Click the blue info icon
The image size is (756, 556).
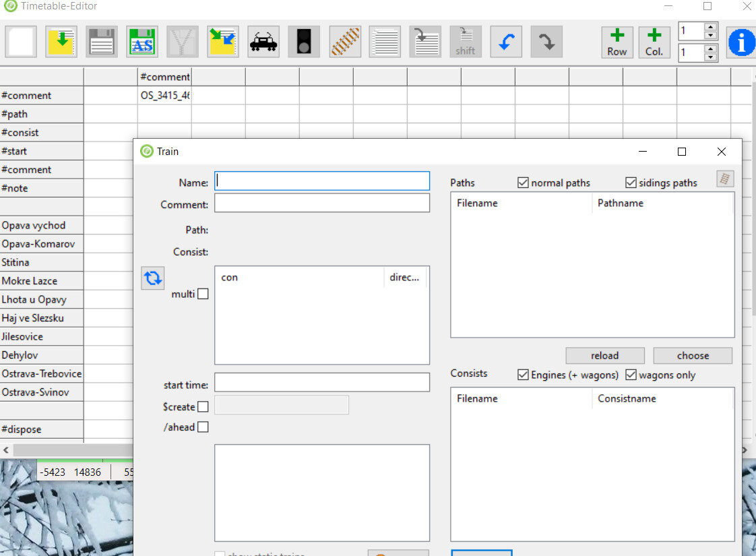[741, 42]
